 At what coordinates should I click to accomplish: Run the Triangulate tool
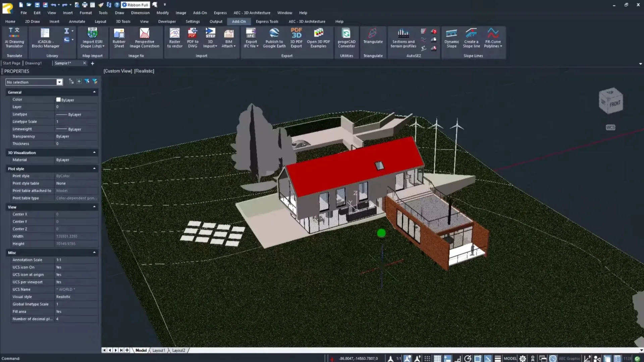(x=373, y=38)
